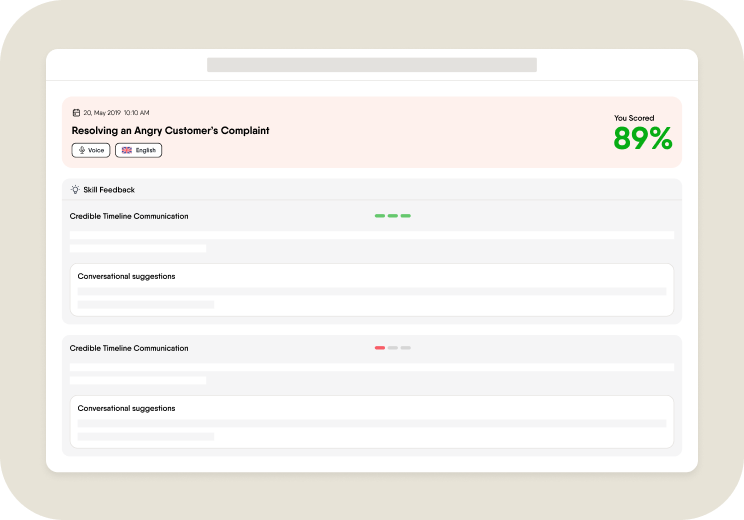744x520 pixels.
Task: Click the microphone icon in Voice tag
Action: 82,150
